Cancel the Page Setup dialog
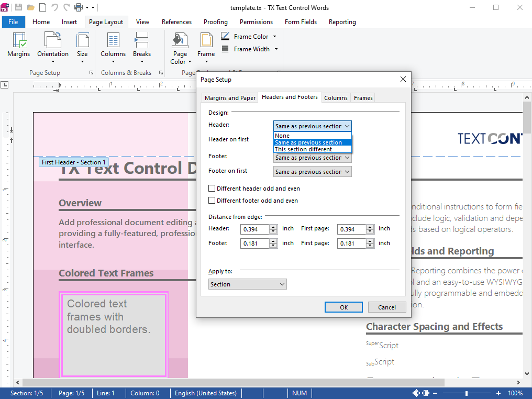The image size is (532, 399). click(387, 307)
